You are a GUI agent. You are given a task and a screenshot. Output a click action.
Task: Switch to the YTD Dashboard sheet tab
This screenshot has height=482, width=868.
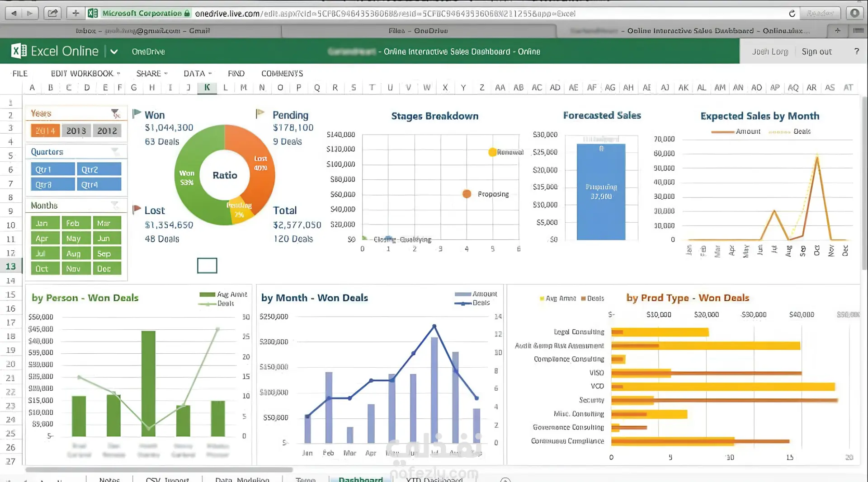(x=434, y=479)
